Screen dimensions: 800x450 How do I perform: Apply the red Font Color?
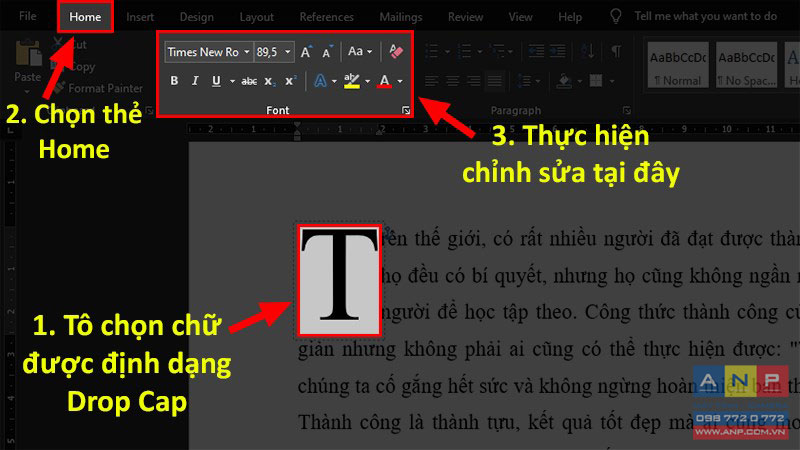(384, 81)
